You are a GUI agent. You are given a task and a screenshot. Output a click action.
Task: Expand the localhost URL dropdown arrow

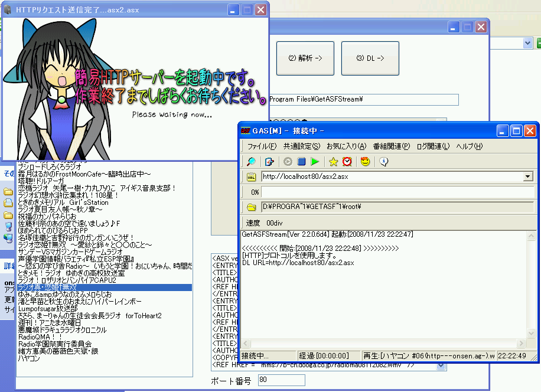coord(527,177)
